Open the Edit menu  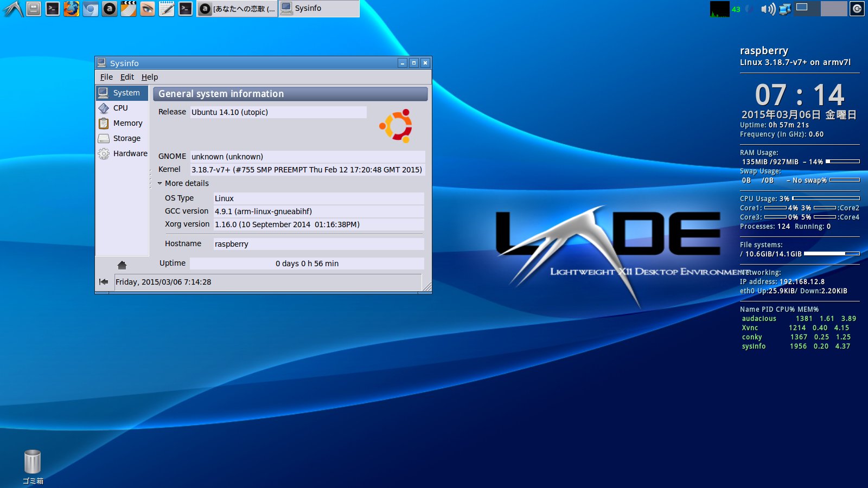[127, 77]
